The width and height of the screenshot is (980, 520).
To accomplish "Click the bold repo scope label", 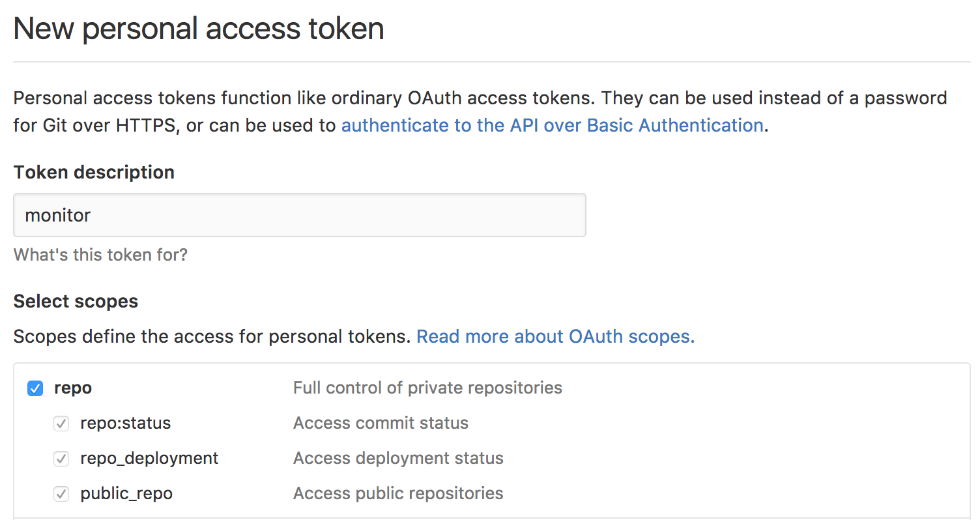I will coord(73,388).
